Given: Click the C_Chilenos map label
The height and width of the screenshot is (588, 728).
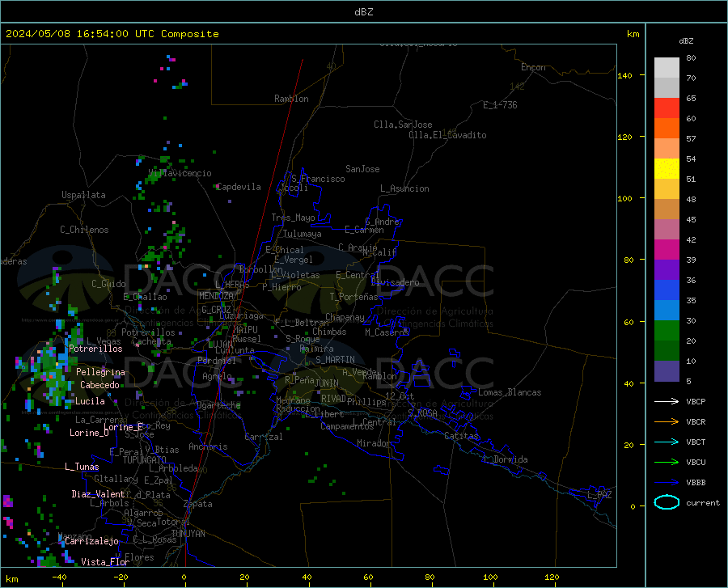Looking at the screenshot, I should 84,230.
